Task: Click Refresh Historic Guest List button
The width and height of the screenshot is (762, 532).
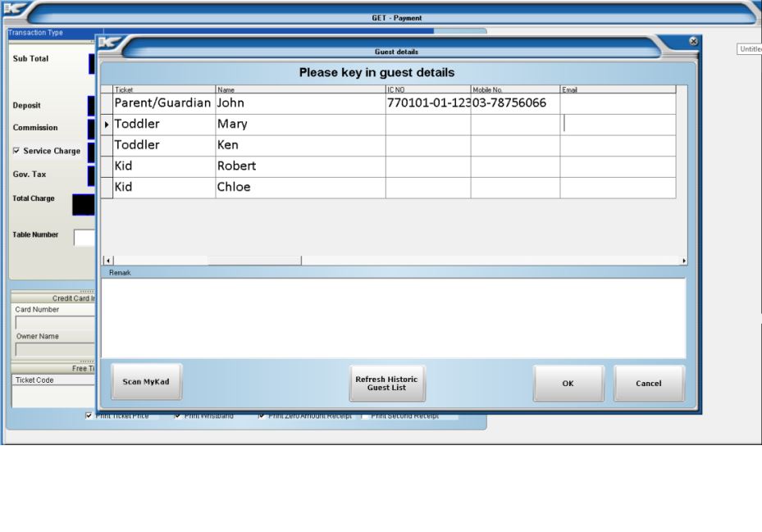Action: pos(387,384)
